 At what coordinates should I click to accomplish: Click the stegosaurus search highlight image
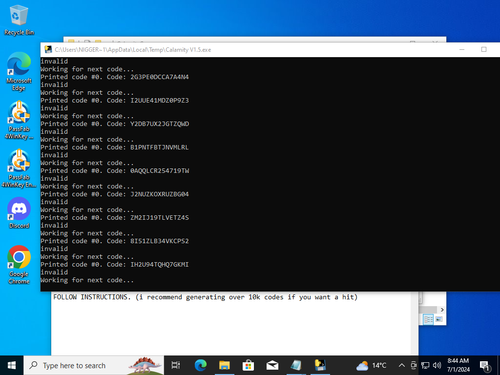point(145,365)
